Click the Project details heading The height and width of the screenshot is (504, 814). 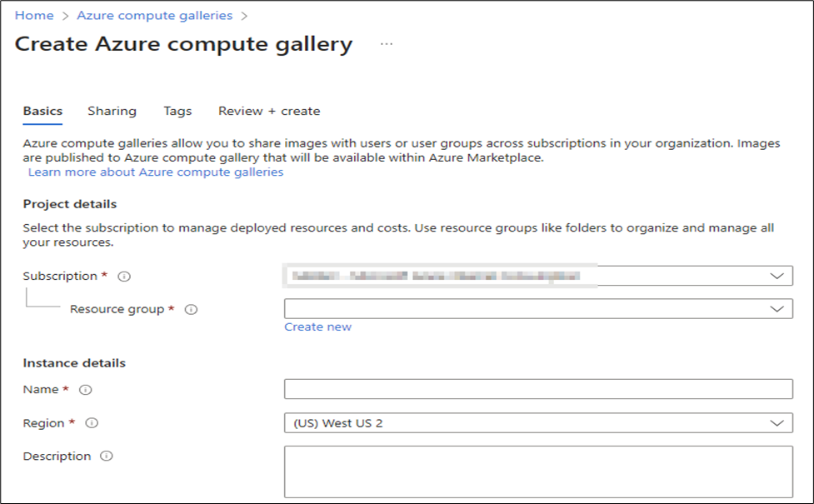point(69,204)
